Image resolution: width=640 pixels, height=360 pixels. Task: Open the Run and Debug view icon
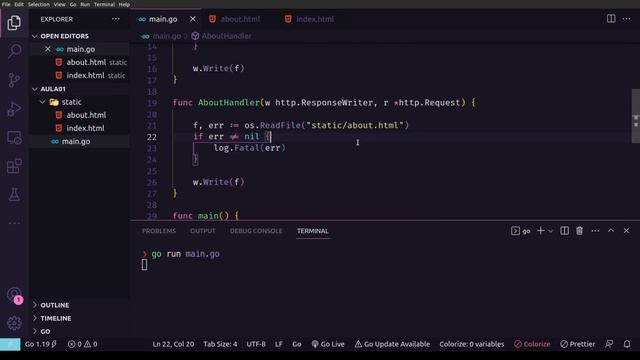tap(14, 109)
